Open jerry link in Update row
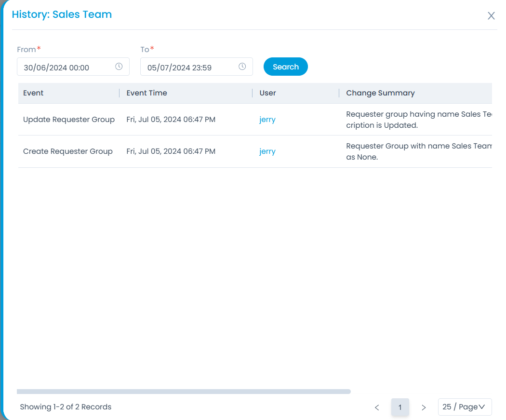Image resolution: width=506 pixels, height=420 pixels. coord(267,120)
